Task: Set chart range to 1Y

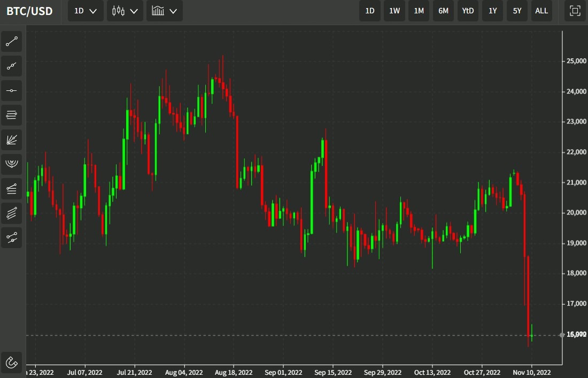Action: 492,11
